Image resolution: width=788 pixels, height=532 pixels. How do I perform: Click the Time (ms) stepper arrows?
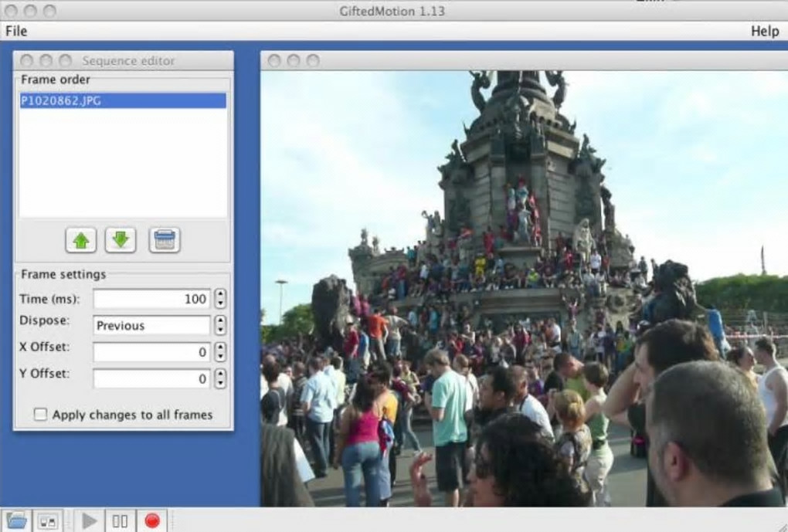point(220,299)
